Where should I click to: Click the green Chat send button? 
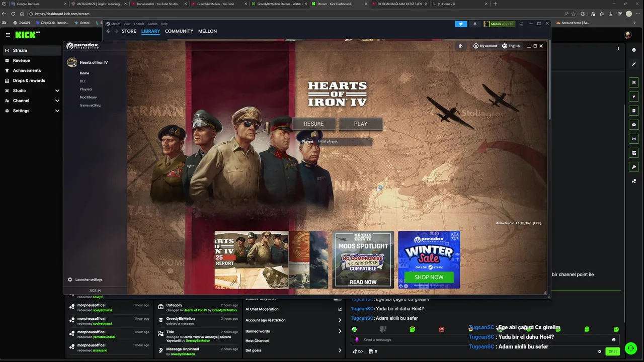click(x=612, y=351)
